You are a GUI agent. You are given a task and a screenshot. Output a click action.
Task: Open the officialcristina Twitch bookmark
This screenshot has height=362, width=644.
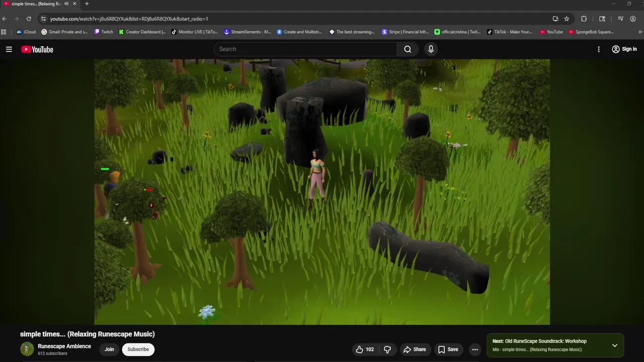(x=457, y=32)
